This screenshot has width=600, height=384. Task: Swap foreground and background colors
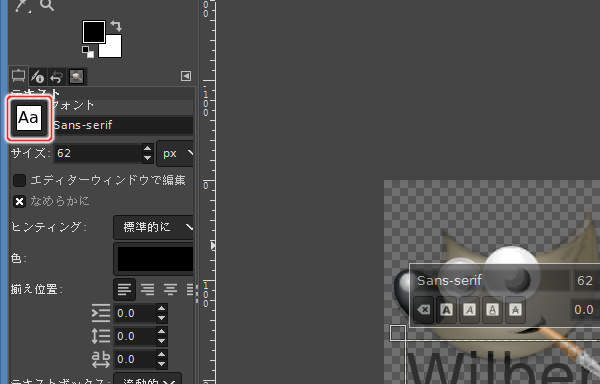coord(116,26)
